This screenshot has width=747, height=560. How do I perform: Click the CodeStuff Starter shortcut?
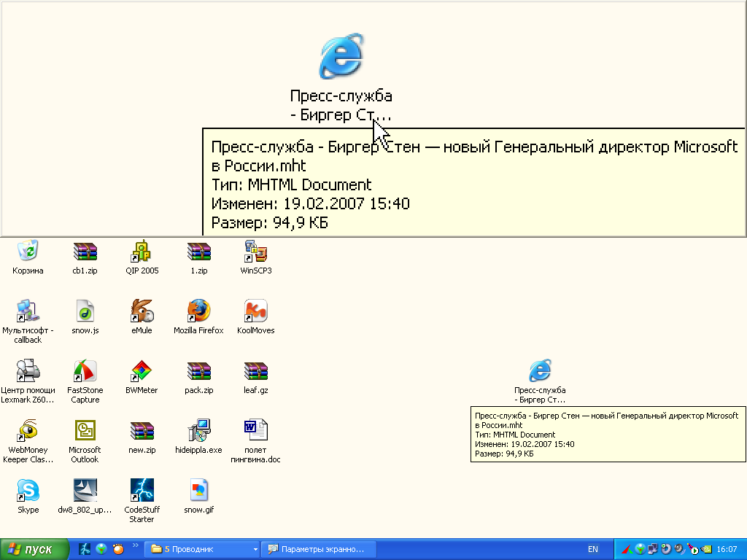(142, 491)
